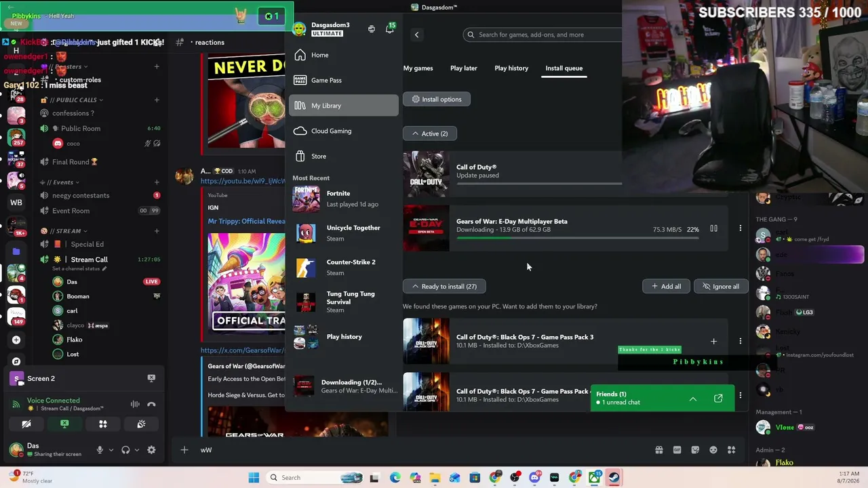Screen dimensions: 868x488
Task: Open Store in Xbox sidebar
Action: (344, 156)
